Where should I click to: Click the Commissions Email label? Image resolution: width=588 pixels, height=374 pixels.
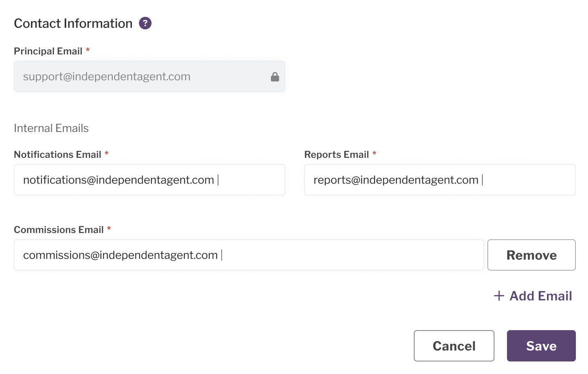click(x=59, y=230)
